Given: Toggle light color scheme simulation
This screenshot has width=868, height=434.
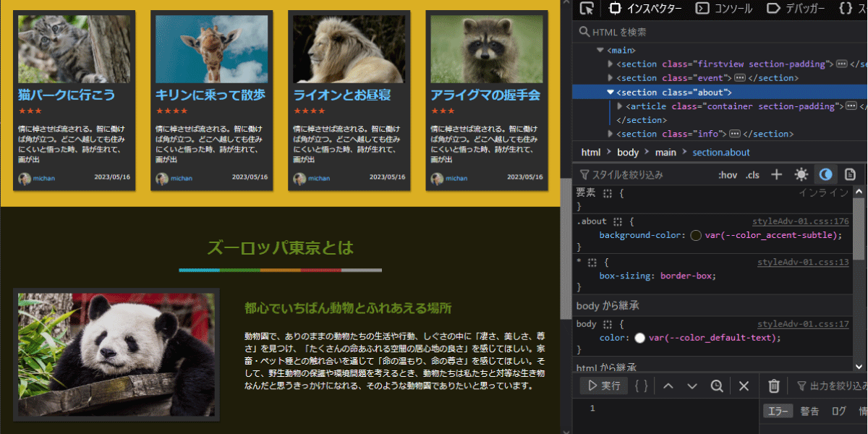Looking at the screenshot, I should 801,174.
